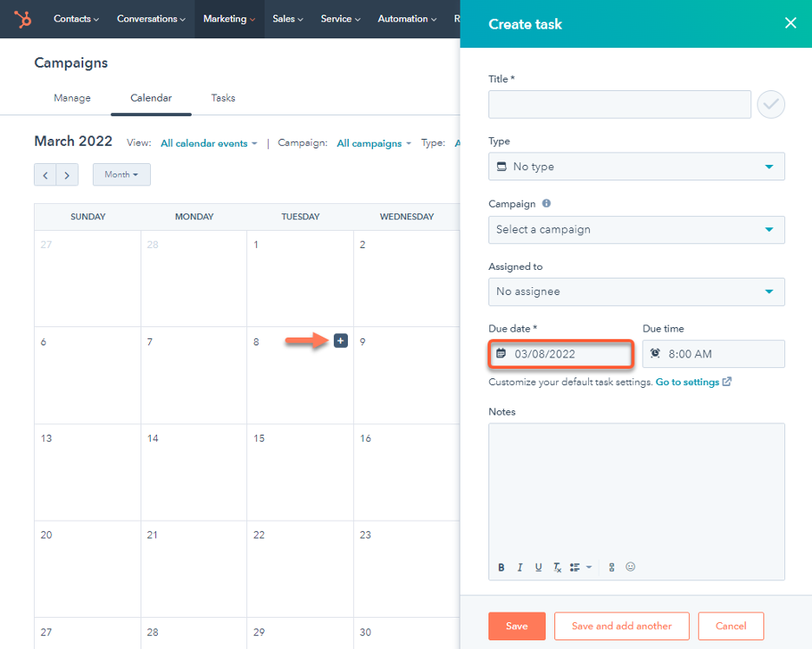Click the Title input field

click(619, 105)
